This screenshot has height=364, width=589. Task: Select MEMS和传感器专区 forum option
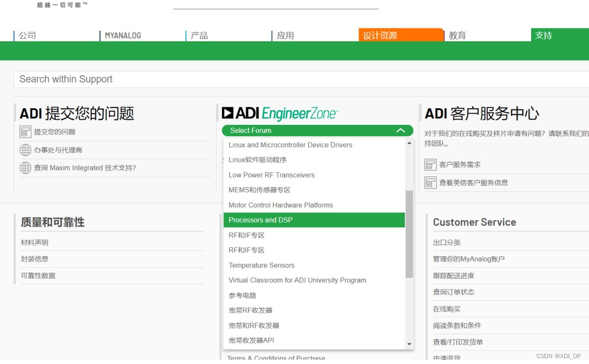coord(314,190)
